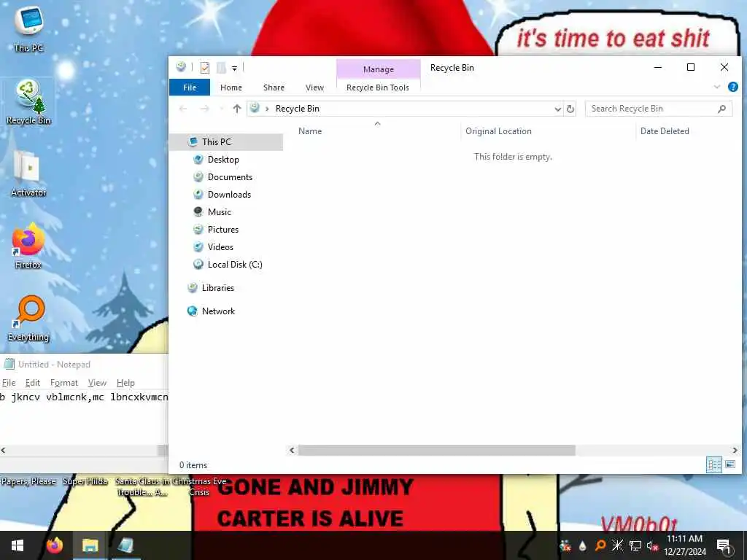Select the Everything desktop shortcut
Screen dimensions: 747x560
pyautogui.click(x=28, y=318)
